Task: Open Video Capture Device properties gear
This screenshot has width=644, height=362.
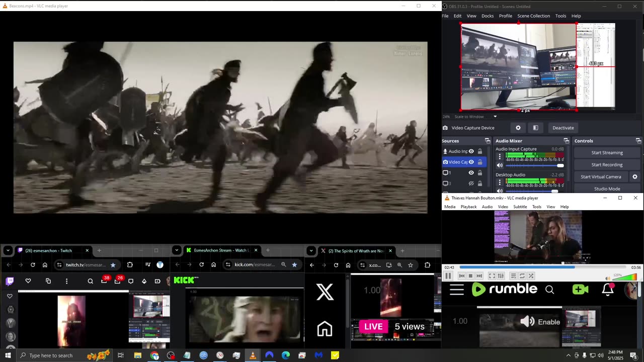Action: coord(518,128)
